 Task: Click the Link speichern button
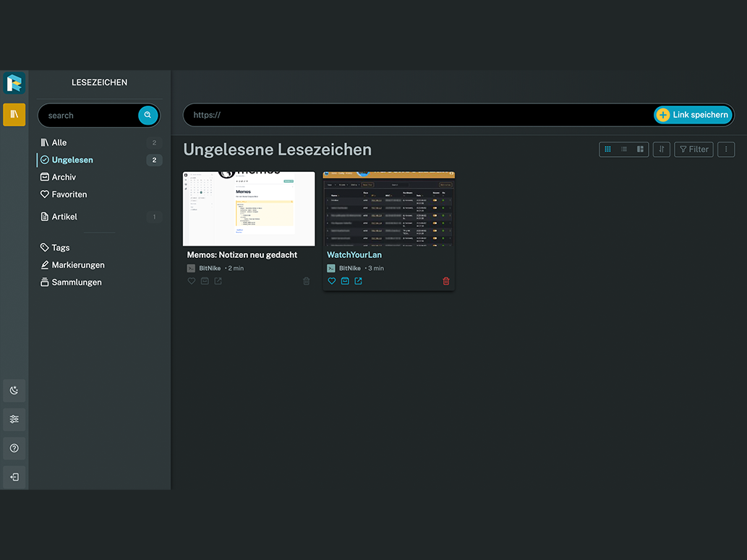click(x=693, y=115)
